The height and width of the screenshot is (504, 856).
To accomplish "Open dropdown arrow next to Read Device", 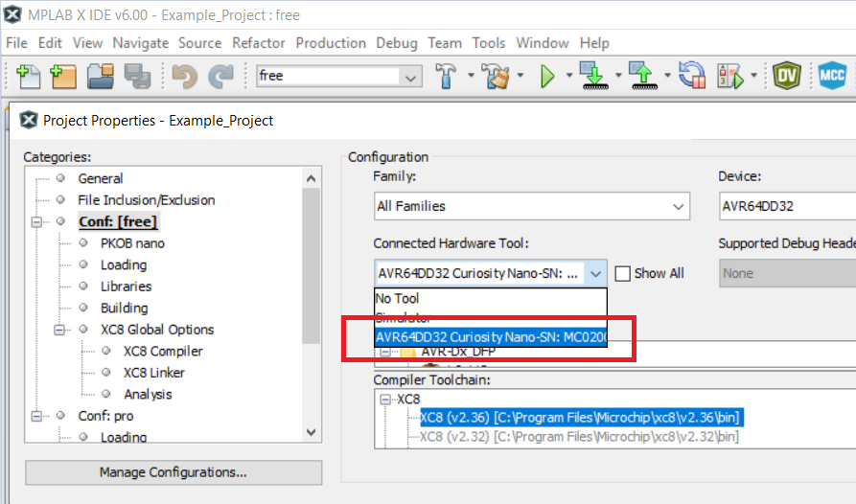I will coord(667,76).
